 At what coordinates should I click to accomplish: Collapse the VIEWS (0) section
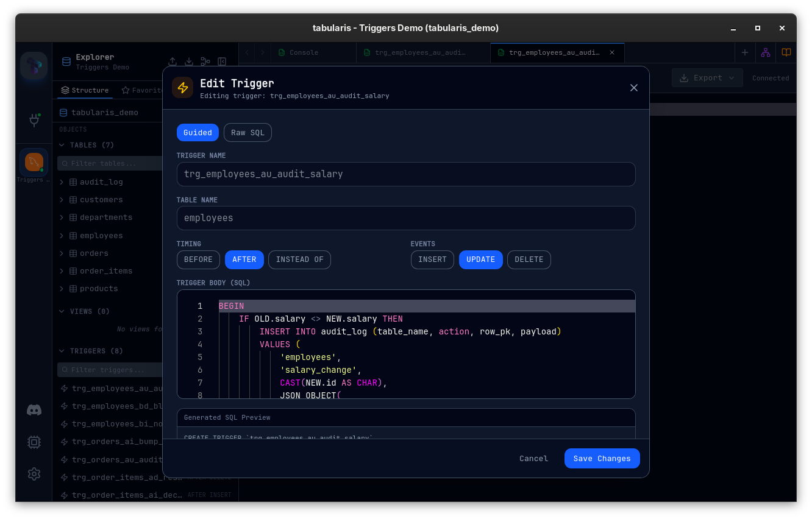(x=62, y=311)
